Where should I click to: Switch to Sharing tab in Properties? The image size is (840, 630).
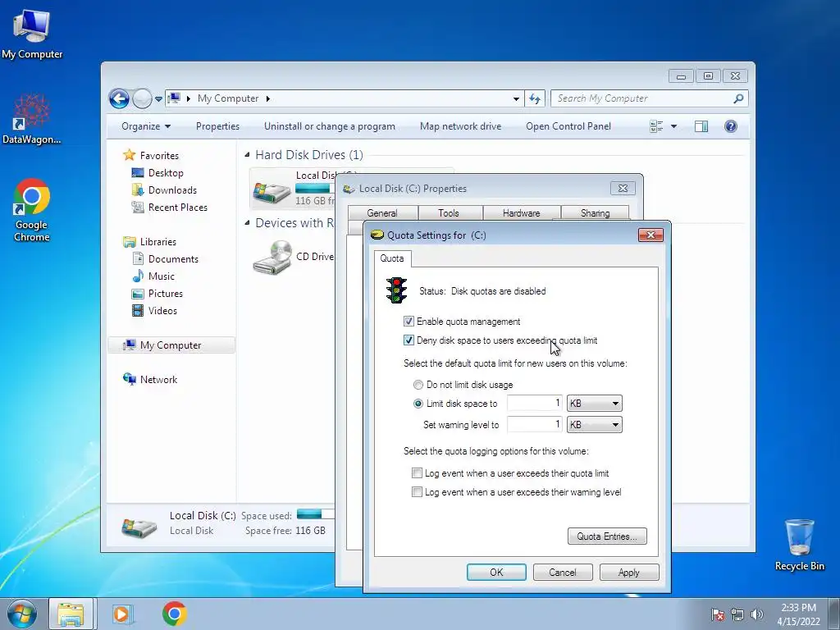595,212
